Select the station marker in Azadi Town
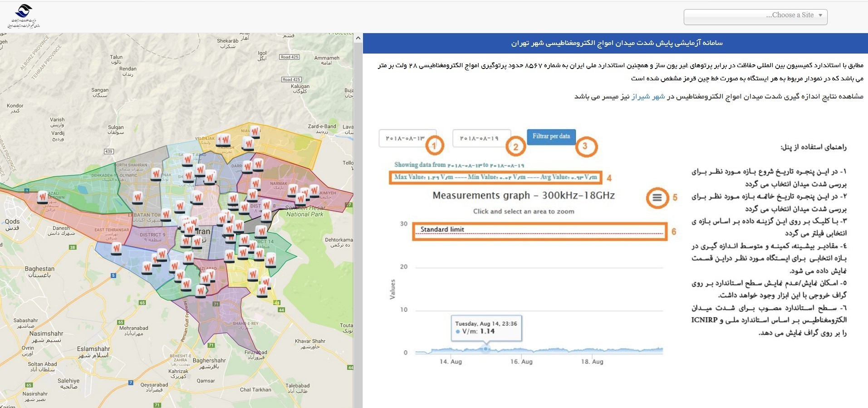This screenshot has height=408, width=868. click(x=43, y=197)
